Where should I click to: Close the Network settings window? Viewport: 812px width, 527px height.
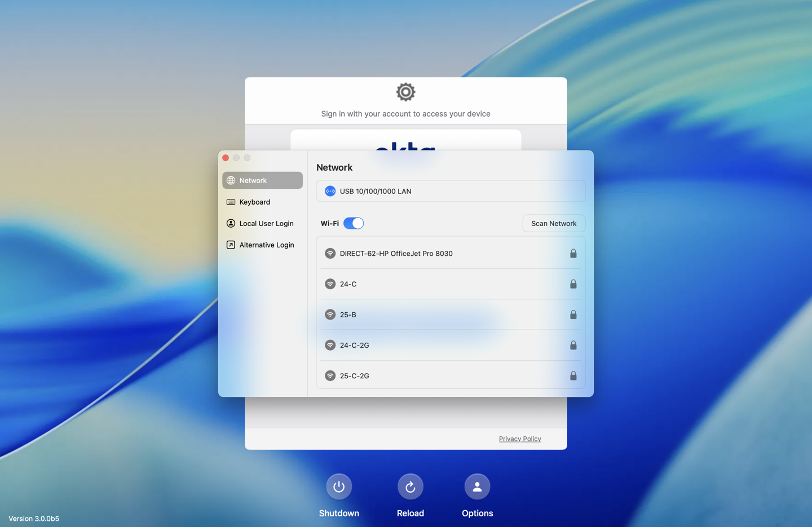(x=226, y=158)
